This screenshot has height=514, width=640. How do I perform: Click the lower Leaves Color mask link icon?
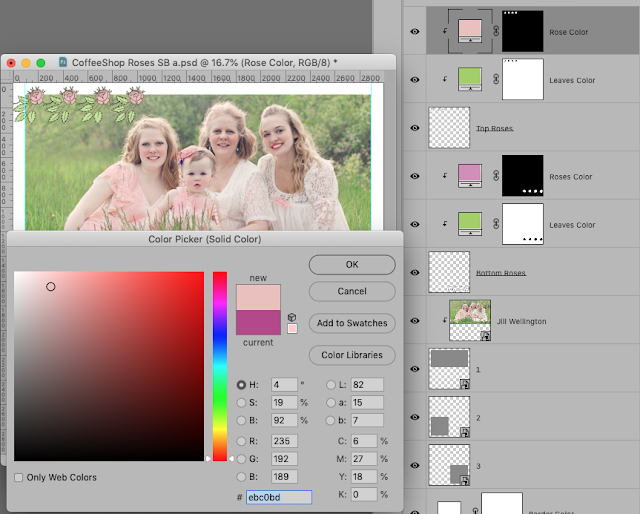tap(496, 224)
